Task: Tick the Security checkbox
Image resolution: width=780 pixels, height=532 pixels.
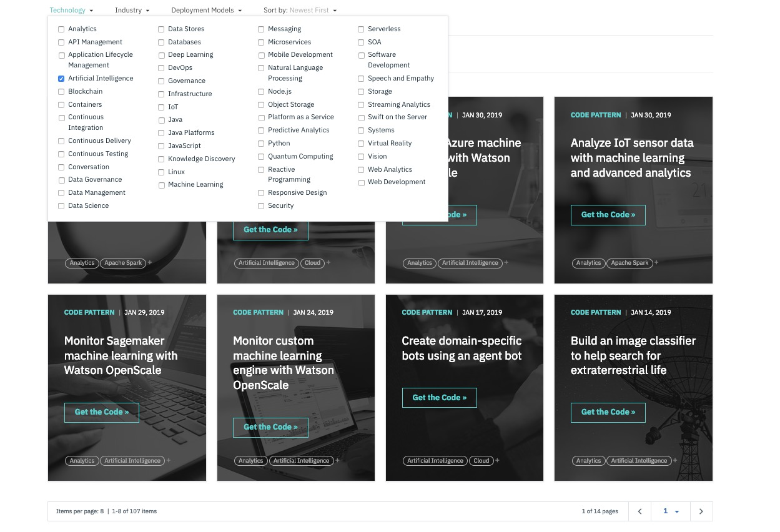Action: pyautogui.click(x=261, y=206)
